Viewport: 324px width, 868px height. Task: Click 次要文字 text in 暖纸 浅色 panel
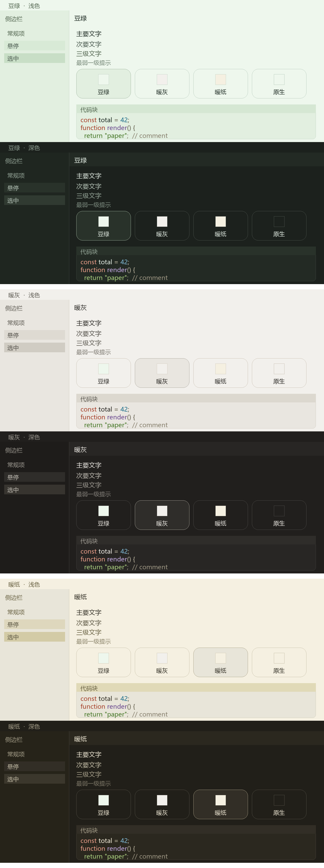click(89, 623)
